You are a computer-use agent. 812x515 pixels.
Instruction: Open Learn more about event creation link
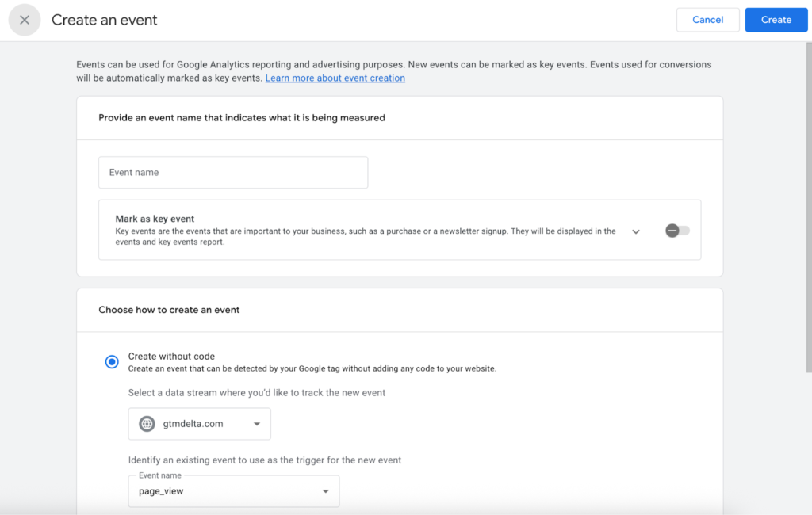pyautogui.click(x=335, y=78)
